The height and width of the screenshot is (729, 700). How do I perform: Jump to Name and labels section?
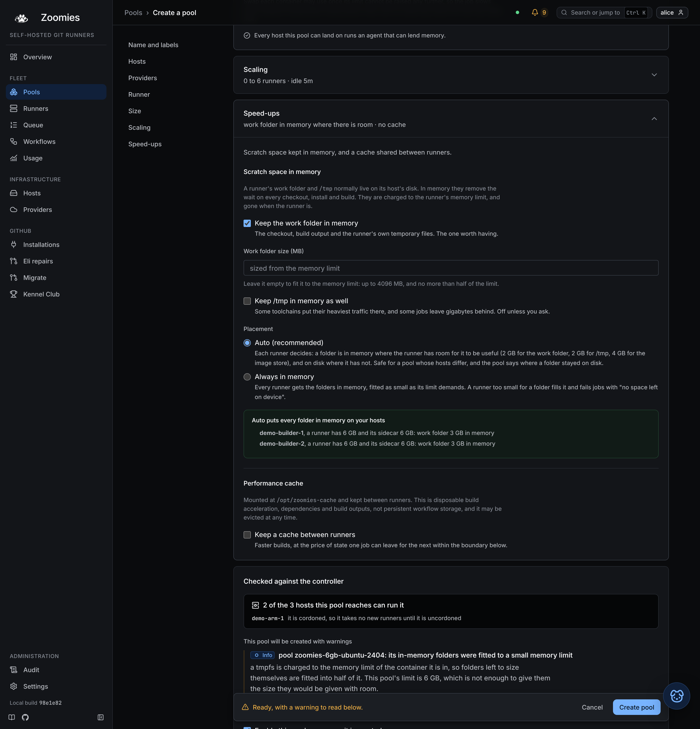(x=153, y=45)
